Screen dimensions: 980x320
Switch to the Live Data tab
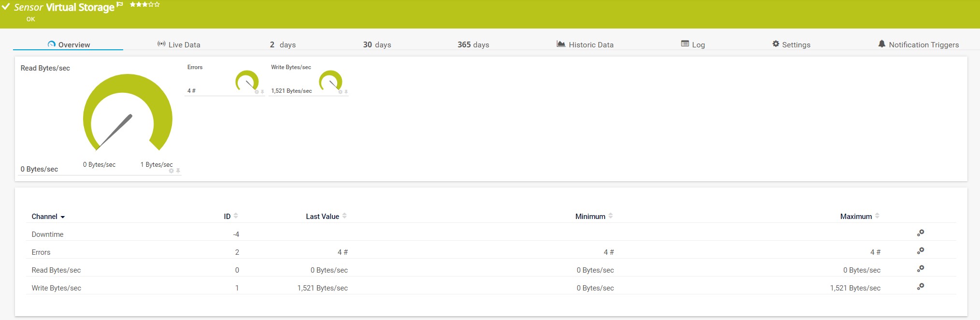[179, 44]
